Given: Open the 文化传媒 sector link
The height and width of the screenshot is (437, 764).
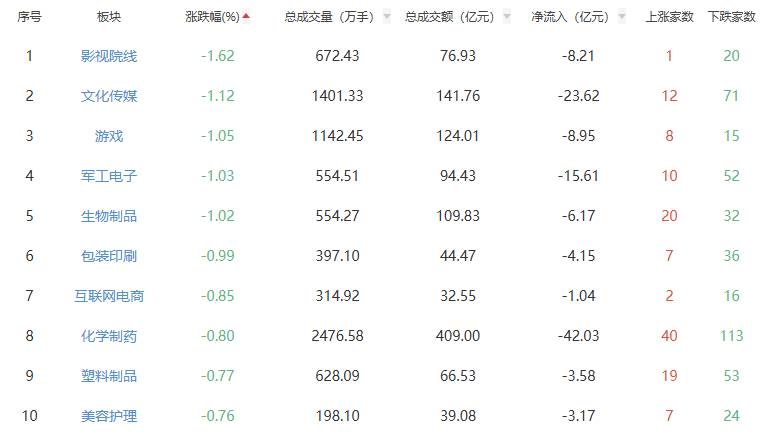Looking at the screenshot, I should click(109, 96).
